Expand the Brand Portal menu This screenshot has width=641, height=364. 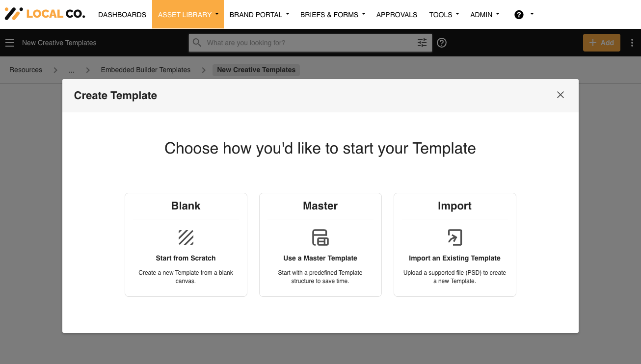[260, 15]
